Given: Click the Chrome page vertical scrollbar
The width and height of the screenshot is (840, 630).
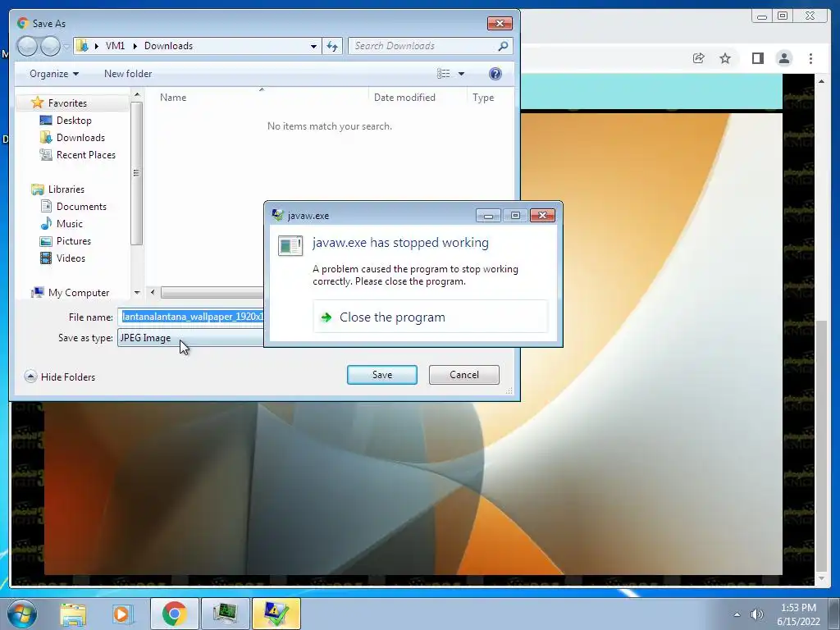Looking at the screenshot, I should click(821, 445).
